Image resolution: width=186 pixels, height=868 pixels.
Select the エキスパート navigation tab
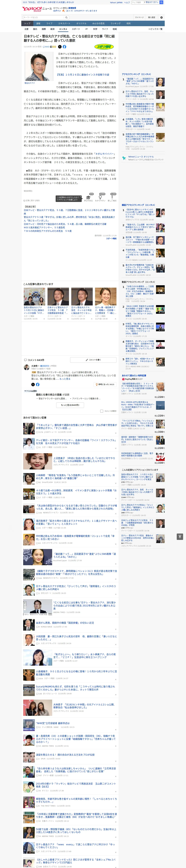coord(64,24)
